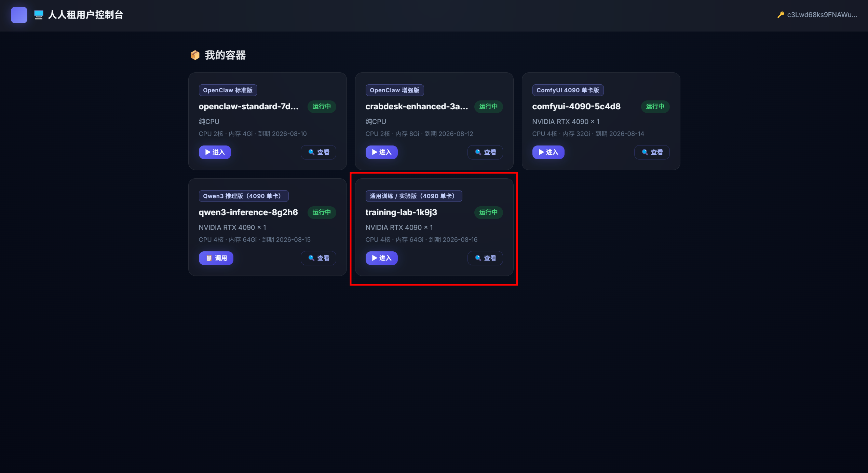Click the clipboard icon on 调用 button
This screenshot has width=868, height=473.
coord(209,258)
